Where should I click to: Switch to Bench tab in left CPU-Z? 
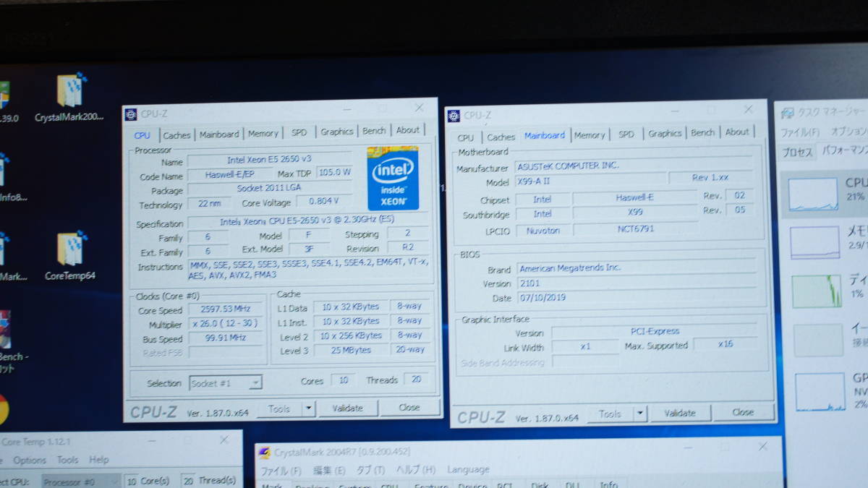pyautogui.click(x=374, y=131)
